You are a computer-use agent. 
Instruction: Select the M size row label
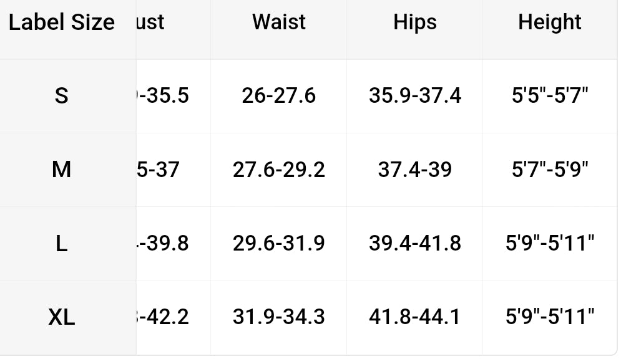61,169
